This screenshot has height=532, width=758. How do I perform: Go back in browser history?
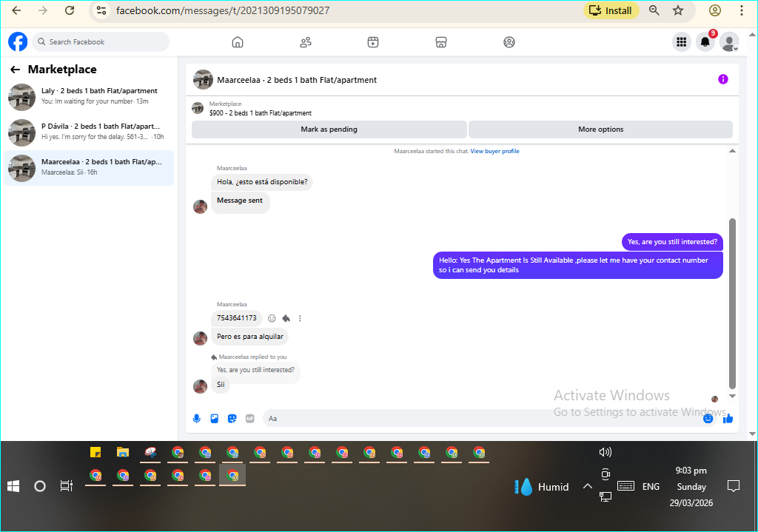coord(16,10)
